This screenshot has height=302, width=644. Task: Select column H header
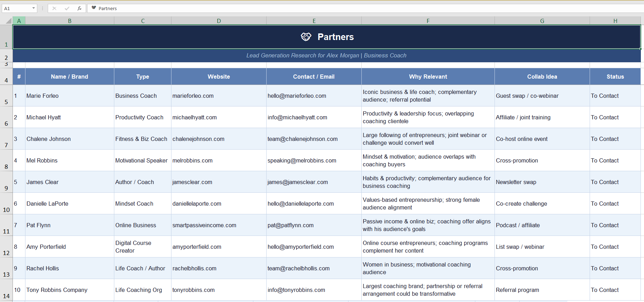click(x=615, y=21)
